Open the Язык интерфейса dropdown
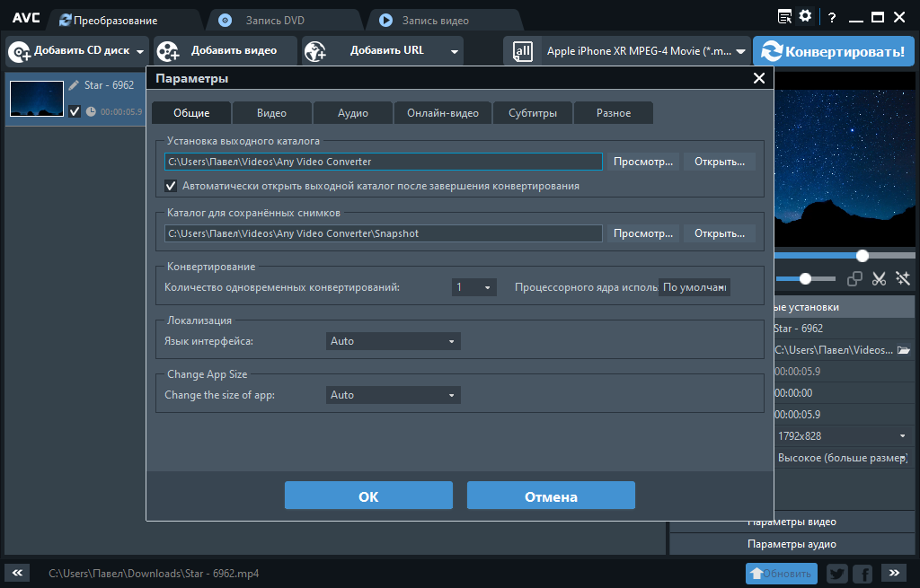This screenshot has width=920, height=588. (394, 341)
